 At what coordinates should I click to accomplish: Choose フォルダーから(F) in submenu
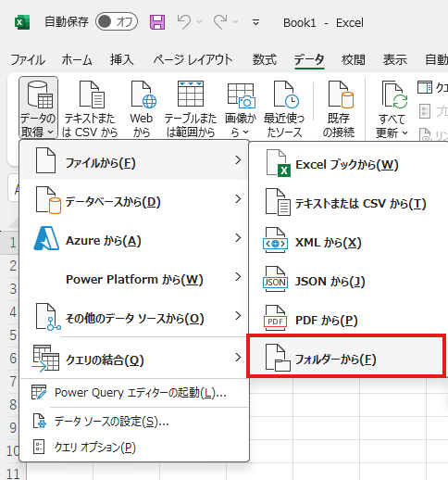pyautogui.click(x=346, y=356)
